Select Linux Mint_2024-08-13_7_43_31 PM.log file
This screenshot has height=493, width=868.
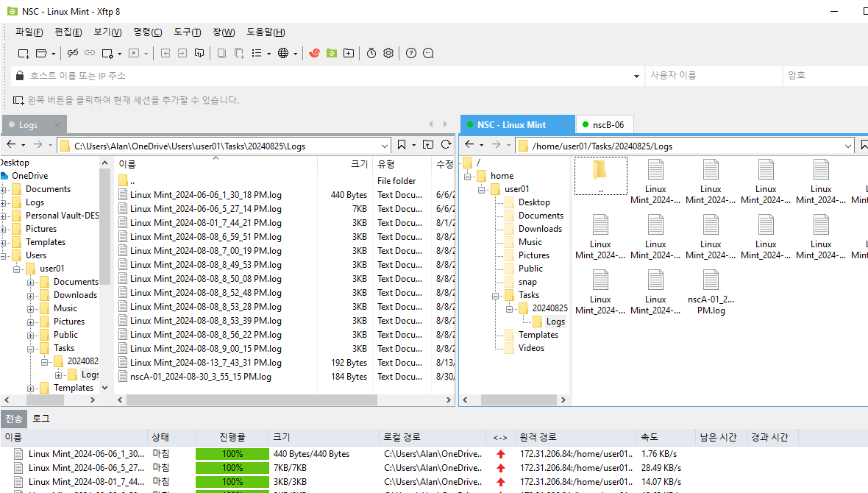tap(200, 363)
